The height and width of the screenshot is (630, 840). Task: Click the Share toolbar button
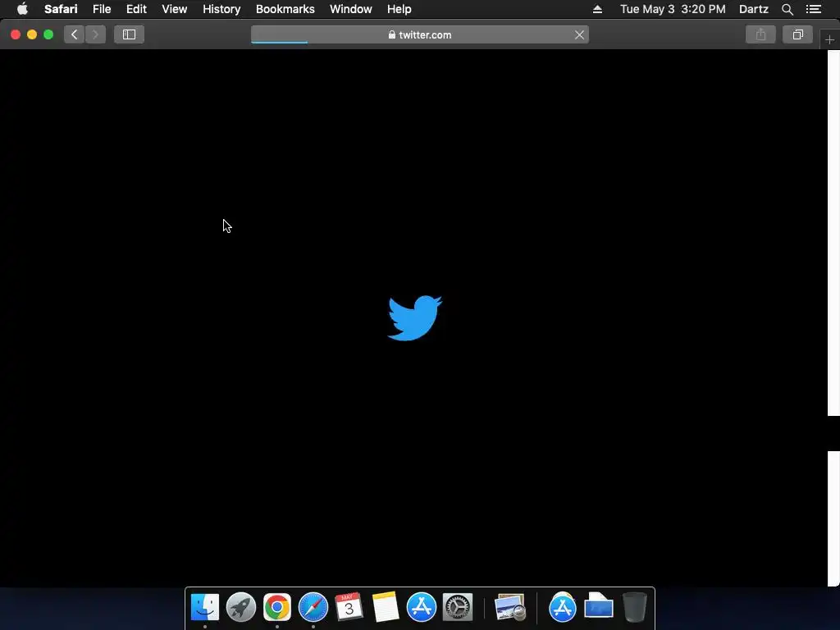(x=760, y=34)
